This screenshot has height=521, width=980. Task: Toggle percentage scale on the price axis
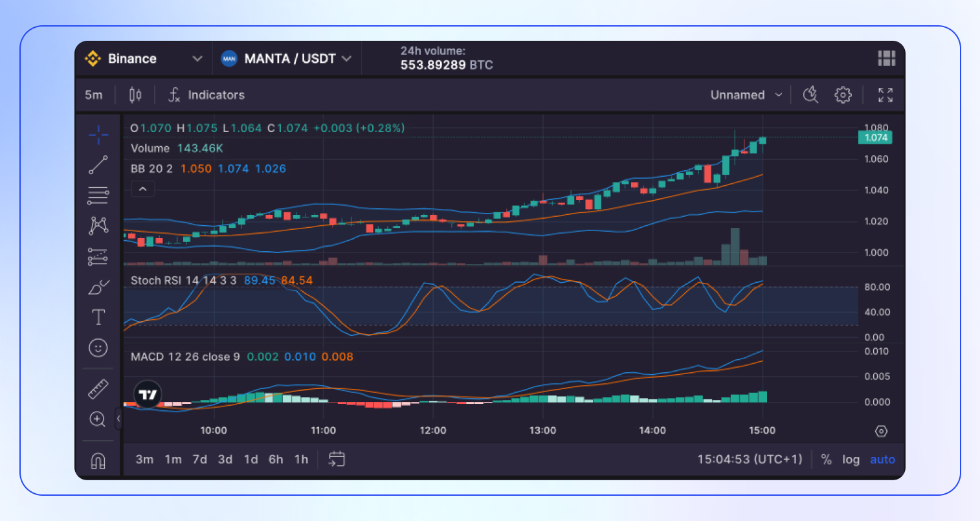[826, 460]
